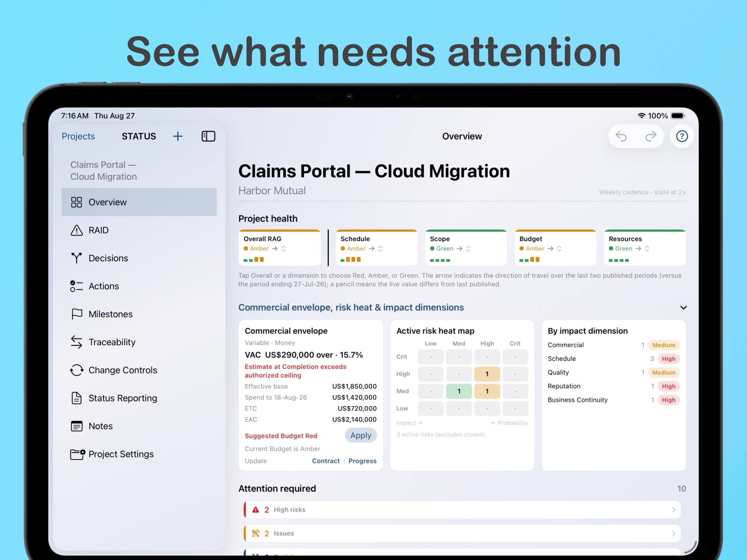Open the Resources RAG status picker
The width and height of the screenshot is (747, 560).
pos(645,248)
